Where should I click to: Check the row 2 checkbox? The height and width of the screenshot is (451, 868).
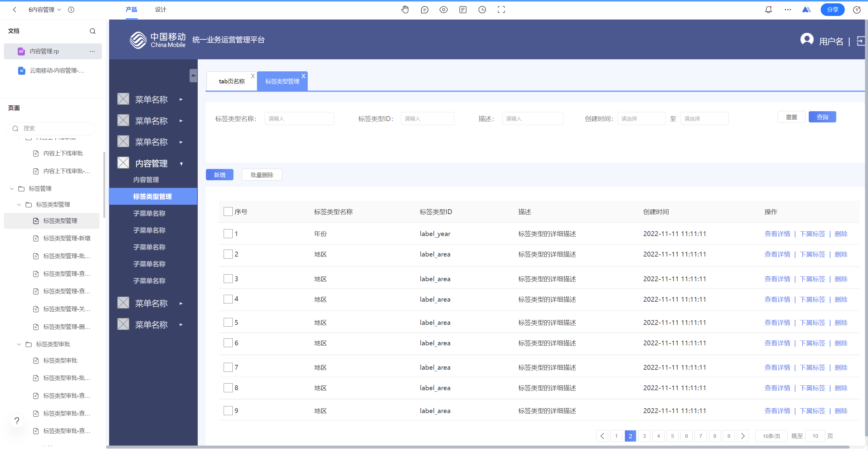228,254
